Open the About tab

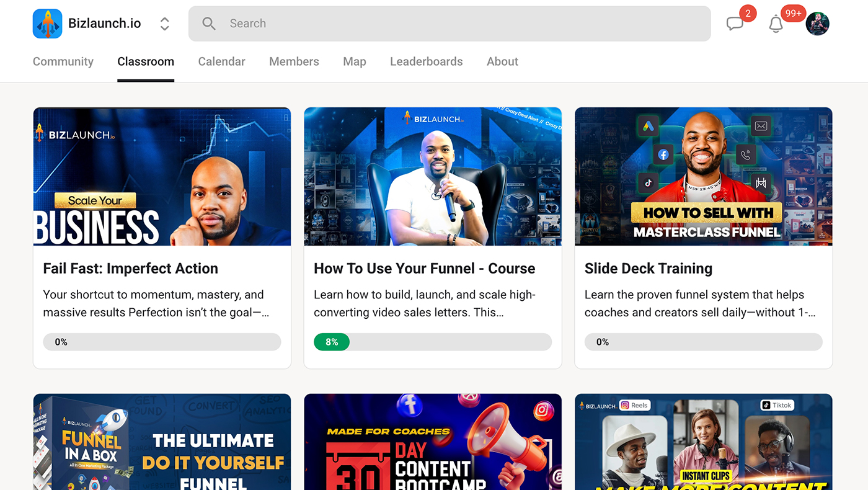[502, 61]
